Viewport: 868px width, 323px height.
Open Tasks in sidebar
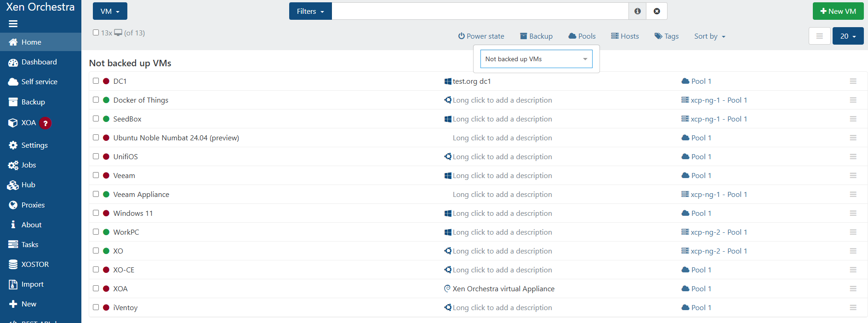(x=40, y=245)
